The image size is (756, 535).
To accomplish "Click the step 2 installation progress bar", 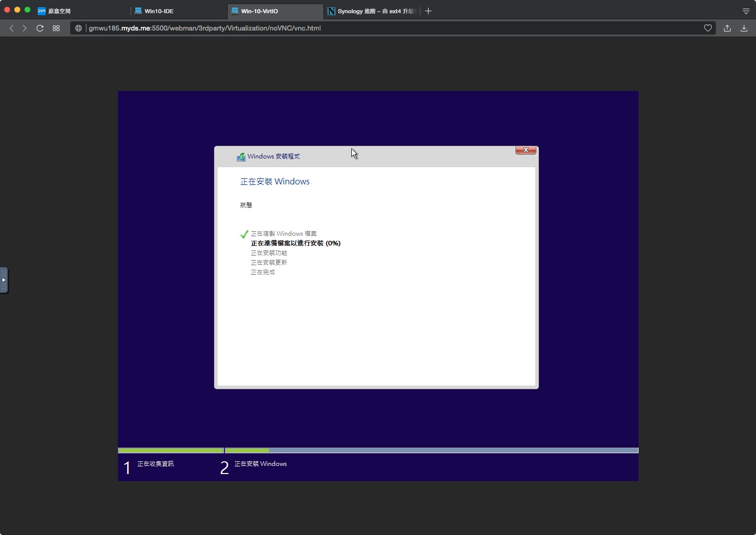I will click(432, 450).
